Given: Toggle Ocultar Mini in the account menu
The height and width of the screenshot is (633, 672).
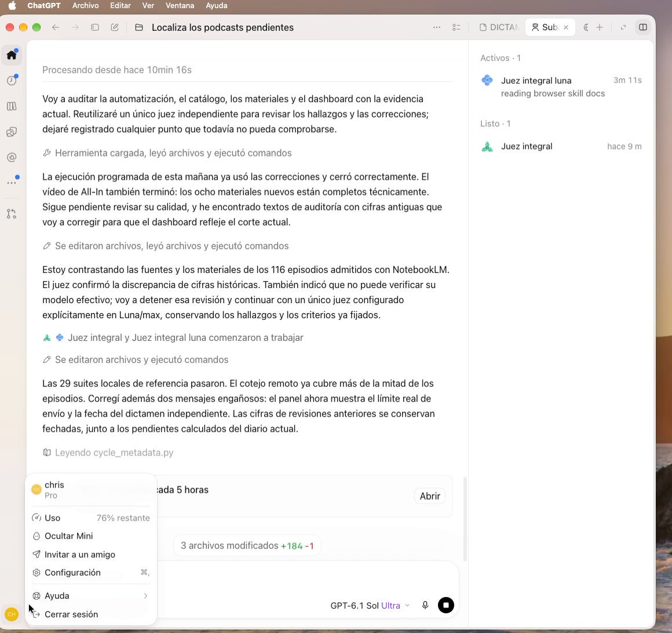Looking at the screenshot, I should (x=91, y=536).
